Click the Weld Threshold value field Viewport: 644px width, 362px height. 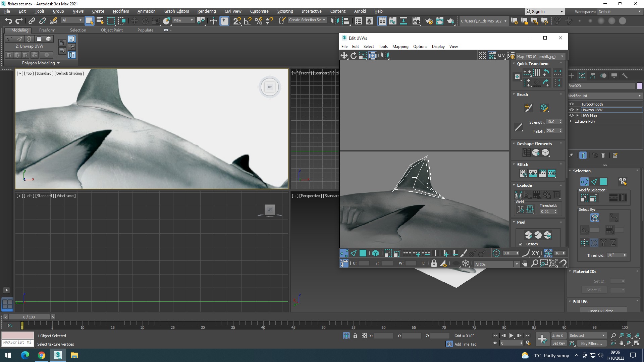pos(546,212)
